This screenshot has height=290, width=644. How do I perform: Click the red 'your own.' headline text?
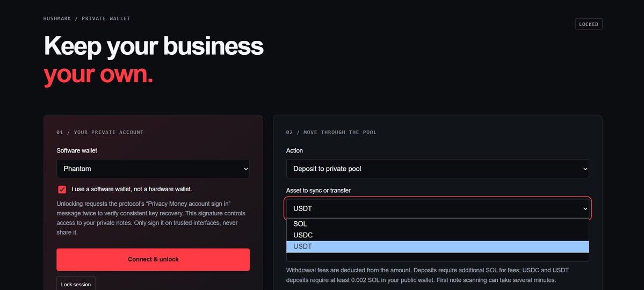pyautogui.click(x=98, y=75)
